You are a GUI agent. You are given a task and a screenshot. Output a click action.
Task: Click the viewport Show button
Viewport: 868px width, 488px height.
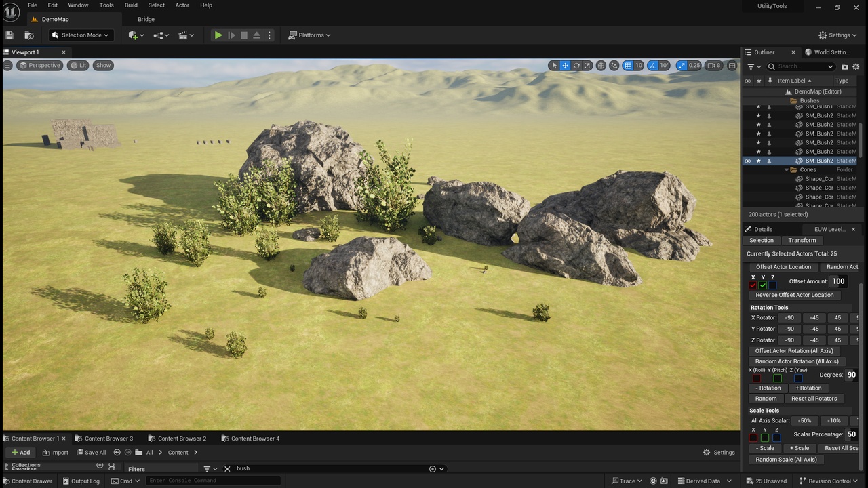(103, 66)
